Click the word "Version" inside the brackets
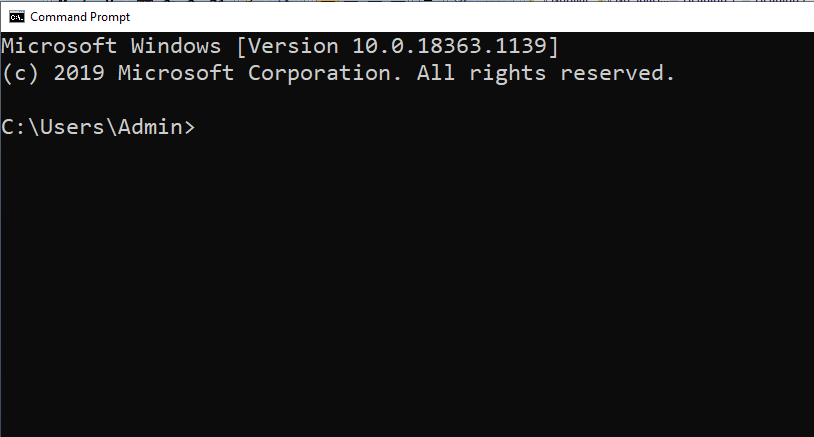Viewport: 814px width, 437px height. coord(293,46)
